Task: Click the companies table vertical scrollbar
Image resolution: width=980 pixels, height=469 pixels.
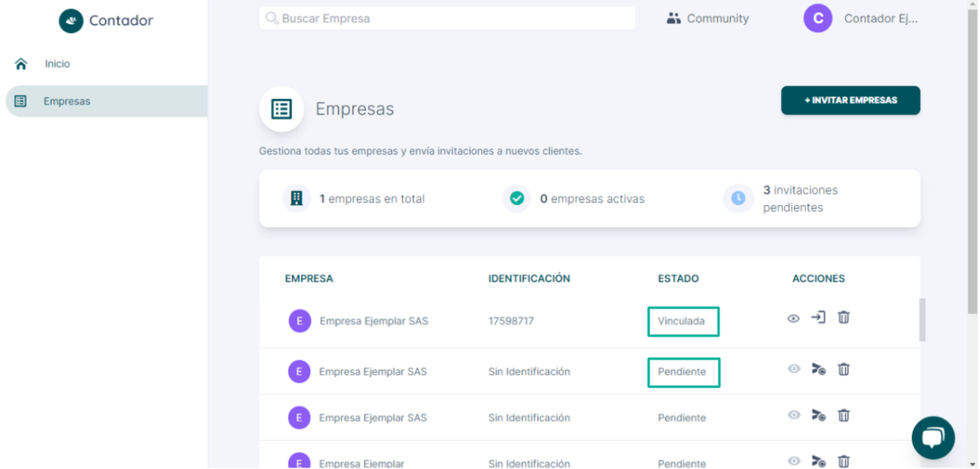Action: 922,319
